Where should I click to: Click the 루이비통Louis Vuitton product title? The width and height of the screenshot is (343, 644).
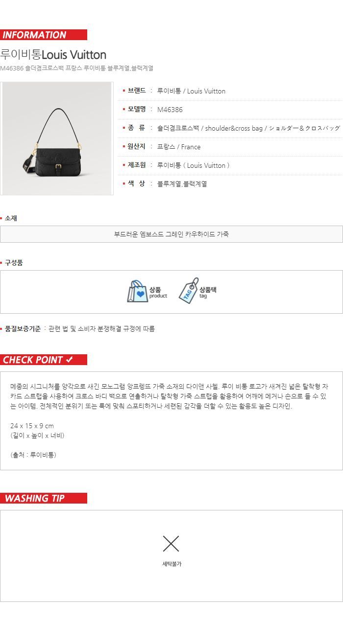coord(53,54)
